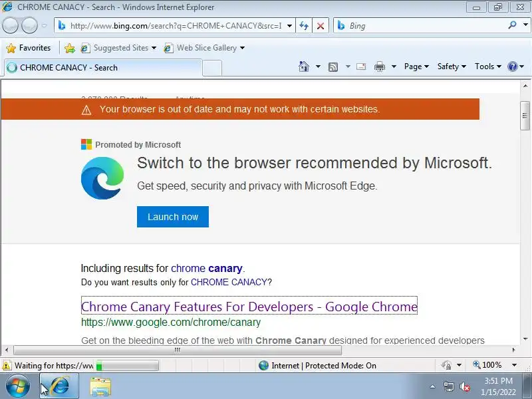Click the vertical scrollbar thumb
Image resolution: width=532 pixels, height=399 pixels.
coord(525,116)
